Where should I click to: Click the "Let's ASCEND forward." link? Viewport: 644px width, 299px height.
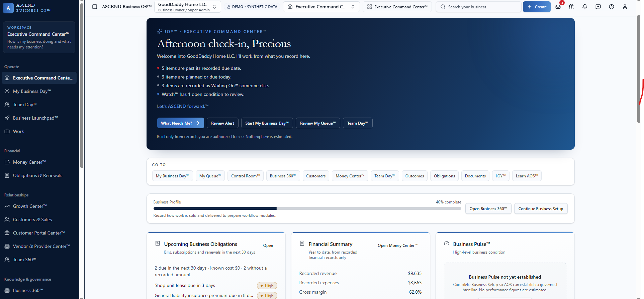coord(183,106)
